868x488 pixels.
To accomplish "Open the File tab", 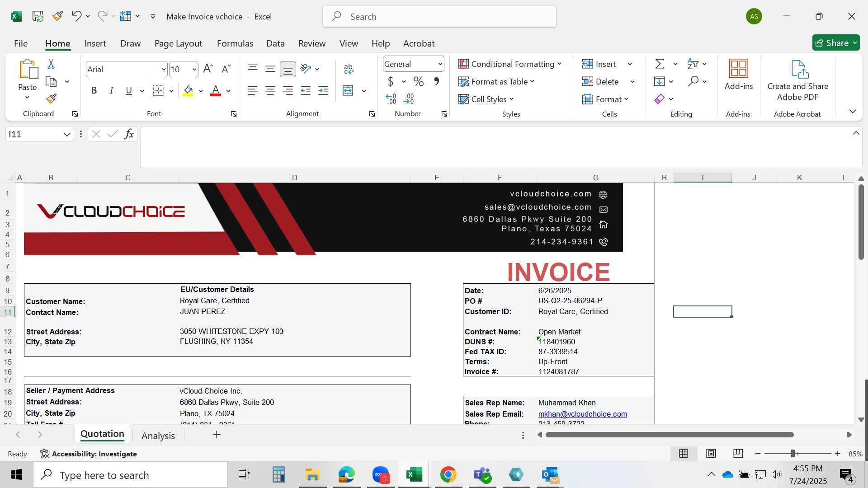I will (x=21, y=43).
